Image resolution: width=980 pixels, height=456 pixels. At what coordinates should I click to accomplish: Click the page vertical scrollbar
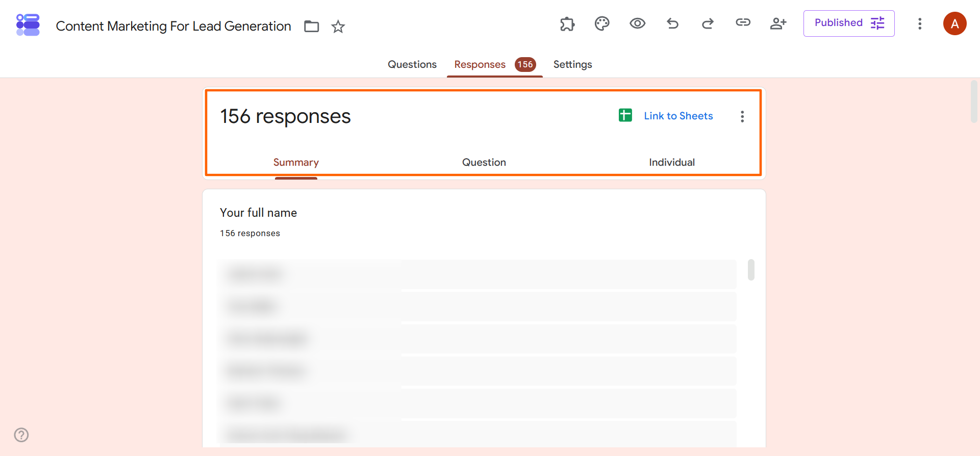[974, 101]
